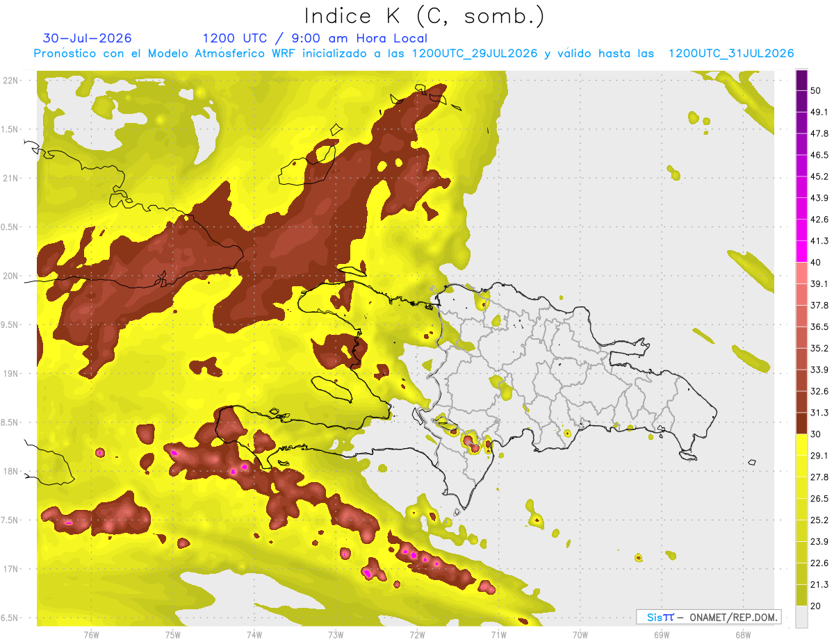
Task: Click the colorbar value "26.5"
Action: pos(819,498)
